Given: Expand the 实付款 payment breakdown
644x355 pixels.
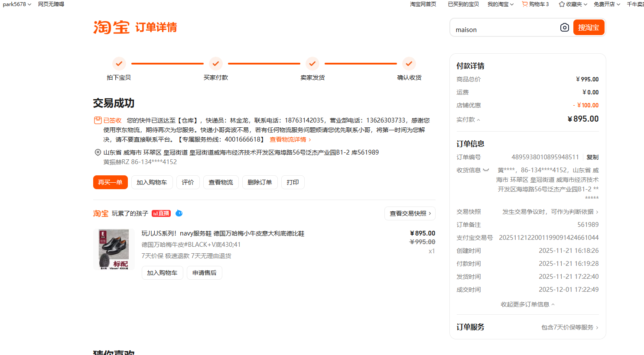Looking at the screenshot, I should pos(468,120).
